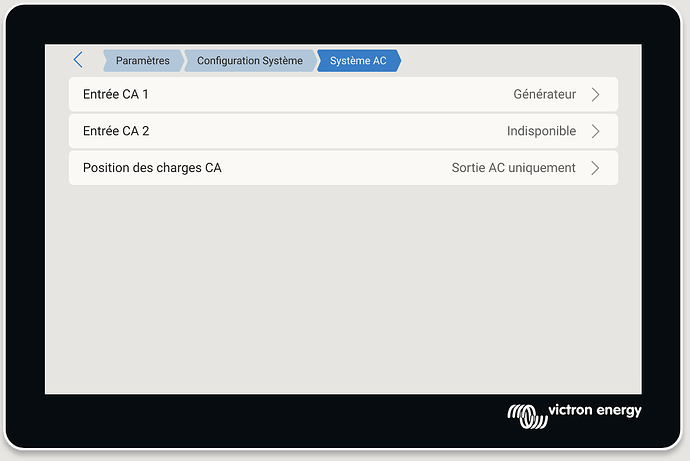The width and height of the screenshot is (690, 461).
Task: Select the Système AC breadcrumb
Action: coord(359,61)
